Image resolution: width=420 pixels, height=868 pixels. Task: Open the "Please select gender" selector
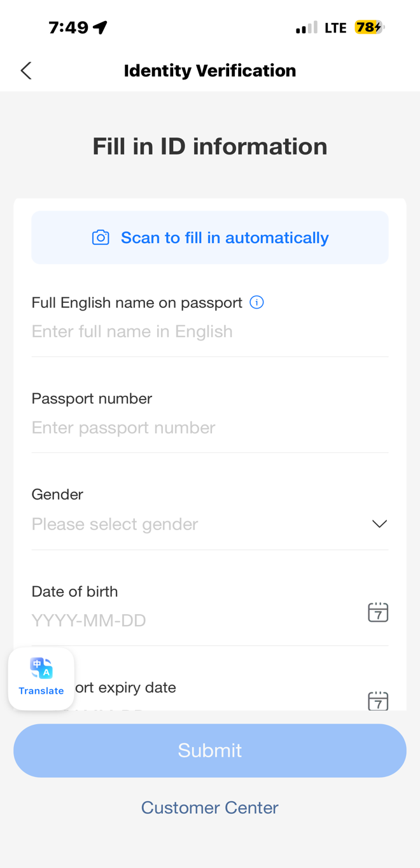[x=115, y=524]
